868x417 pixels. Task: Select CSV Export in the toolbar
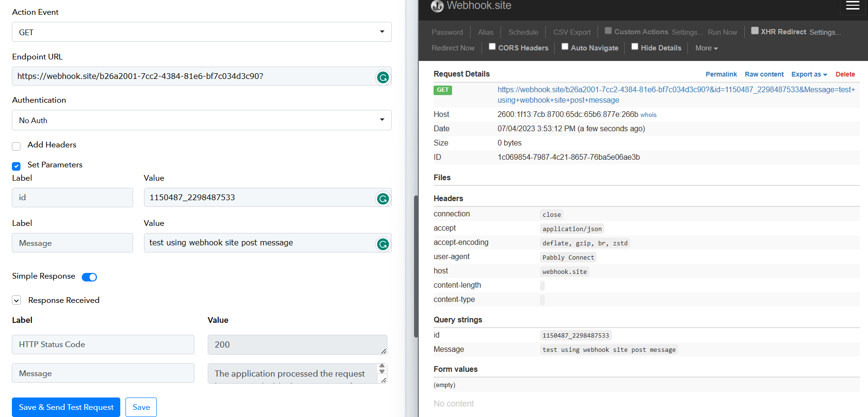(x=572, y=32)
